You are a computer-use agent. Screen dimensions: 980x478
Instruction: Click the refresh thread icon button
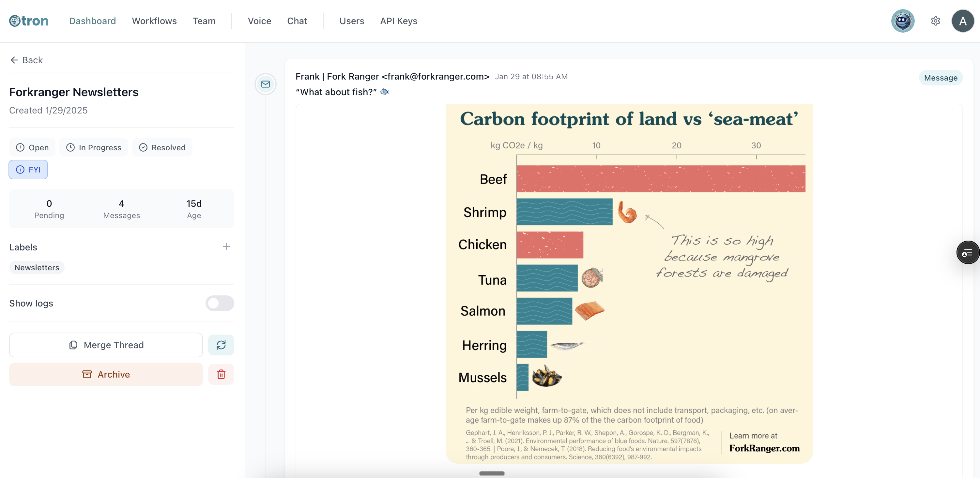point(221,345)
